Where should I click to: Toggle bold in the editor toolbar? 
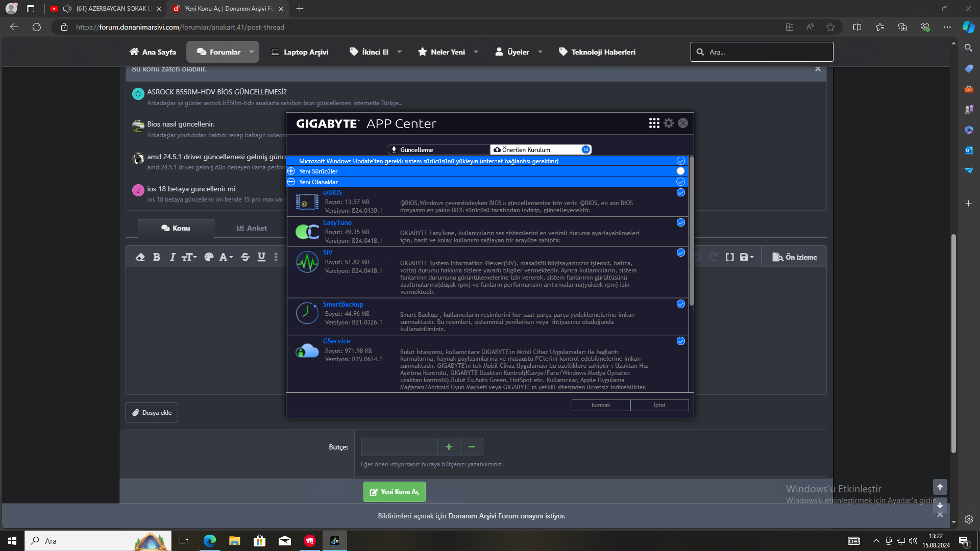(157, 257)
